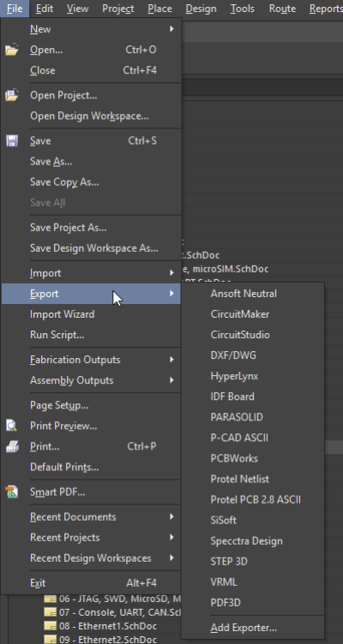Open the Tools menu
The height and width of the screenshot is (644, 343).
[242, 9]
